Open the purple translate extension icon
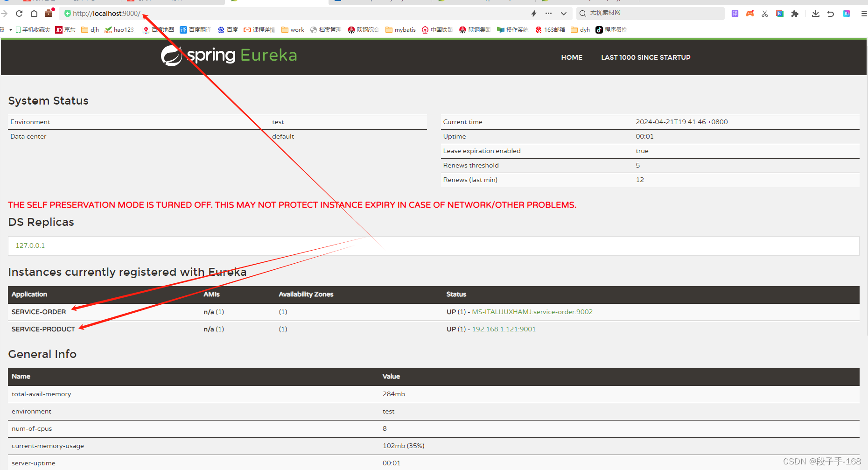868x470 pixels. pos(735,14)
